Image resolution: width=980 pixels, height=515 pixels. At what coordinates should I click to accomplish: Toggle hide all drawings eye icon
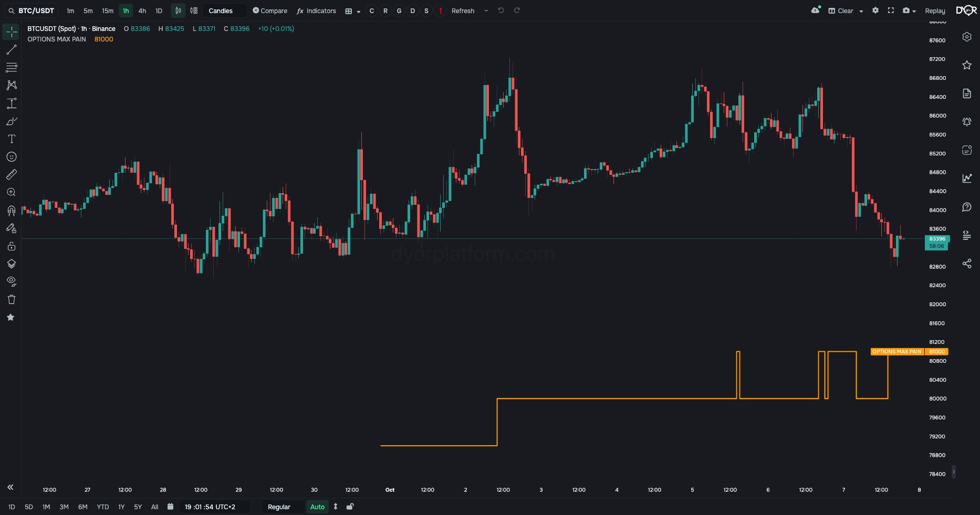click(x=11, y=281)
